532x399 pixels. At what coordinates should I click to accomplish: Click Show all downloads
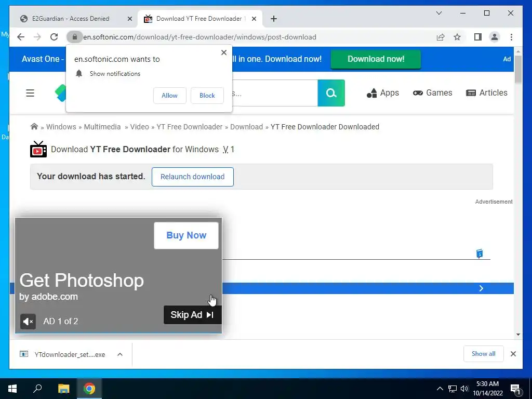point(484,354)
